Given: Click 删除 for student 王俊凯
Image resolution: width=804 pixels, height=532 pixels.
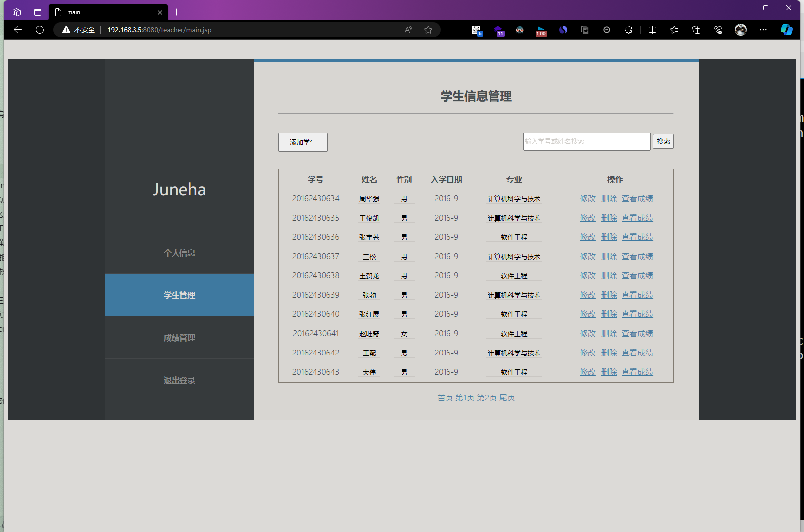Looking at the screenshot, I should 609,218.
